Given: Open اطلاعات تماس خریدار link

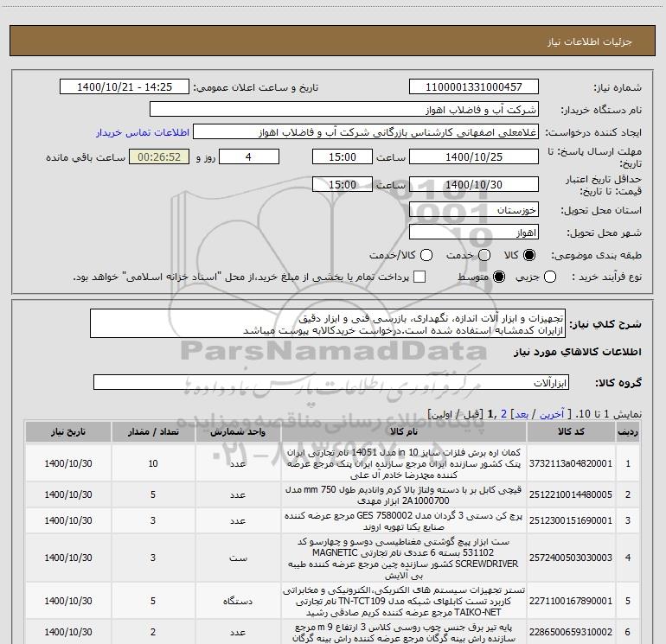Looking at the screenshot, I should tap(143, 132).
